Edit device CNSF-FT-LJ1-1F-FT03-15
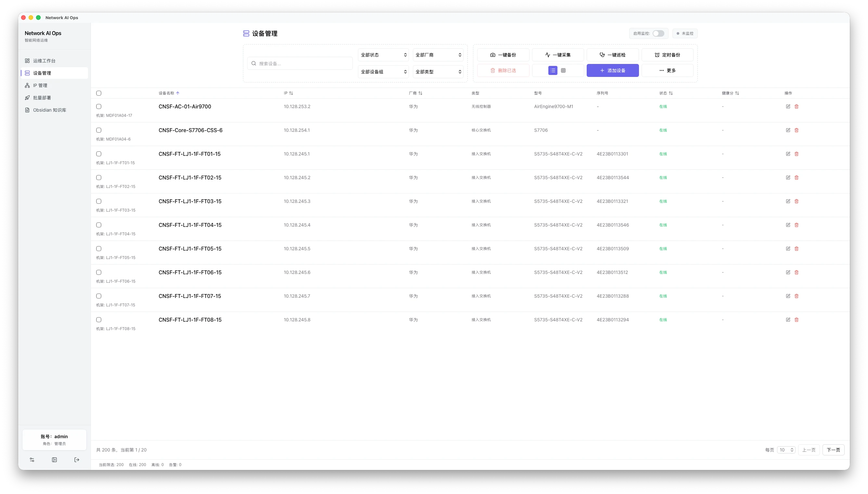Screen dimensions: 868x494 [x=788, y=201]
